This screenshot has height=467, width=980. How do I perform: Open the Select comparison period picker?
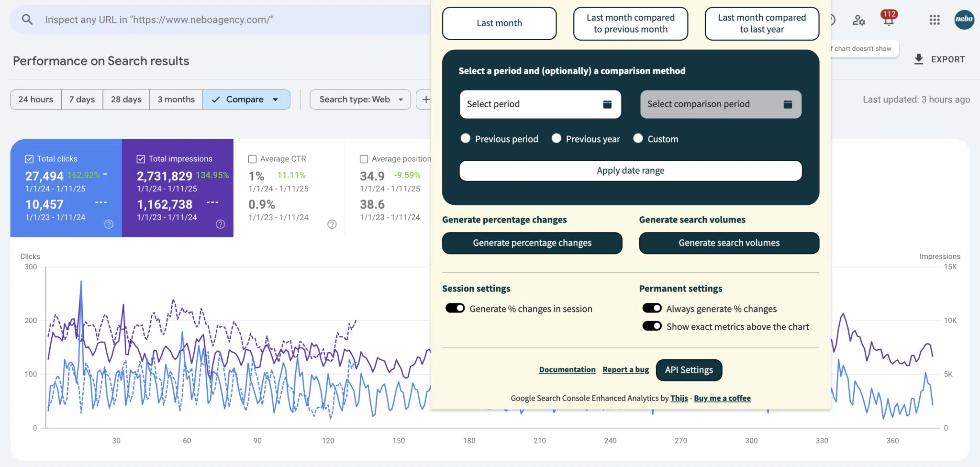click(721, 104)
